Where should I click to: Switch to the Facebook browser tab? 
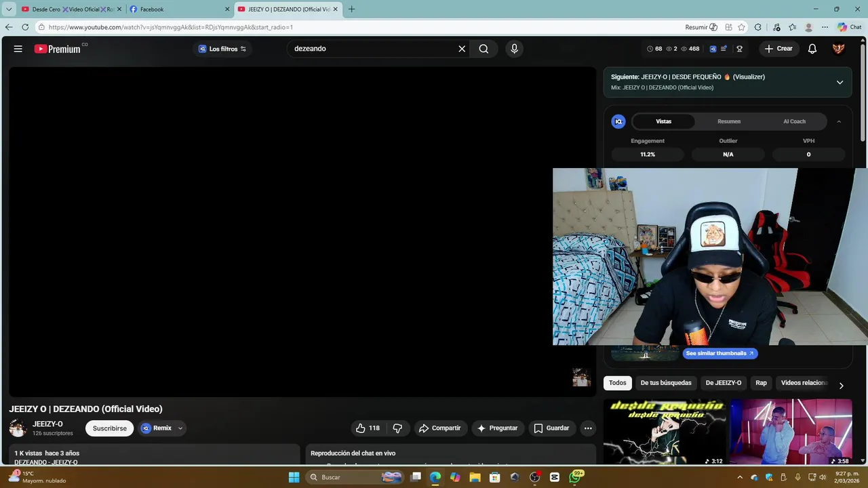point(180,9)
